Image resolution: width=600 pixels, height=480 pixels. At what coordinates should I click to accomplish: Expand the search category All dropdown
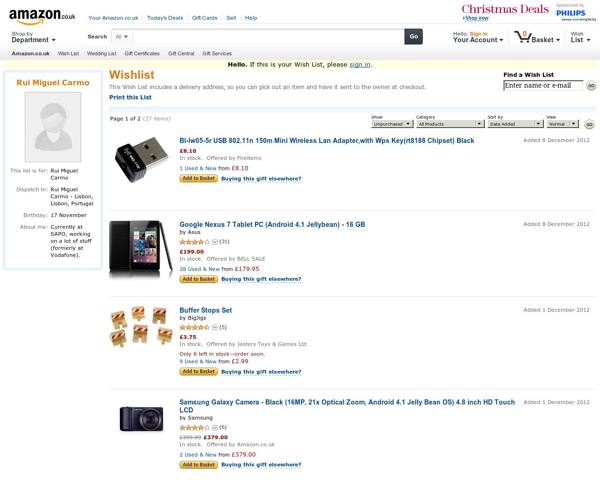(x=124, y=36)
